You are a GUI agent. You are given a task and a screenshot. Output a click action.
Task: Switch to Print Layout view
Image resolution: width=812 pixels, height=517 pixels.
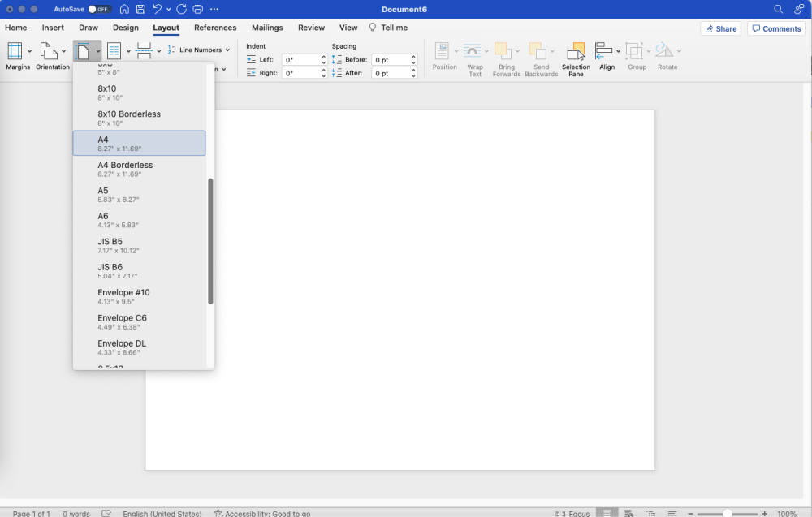click(607, 512)
